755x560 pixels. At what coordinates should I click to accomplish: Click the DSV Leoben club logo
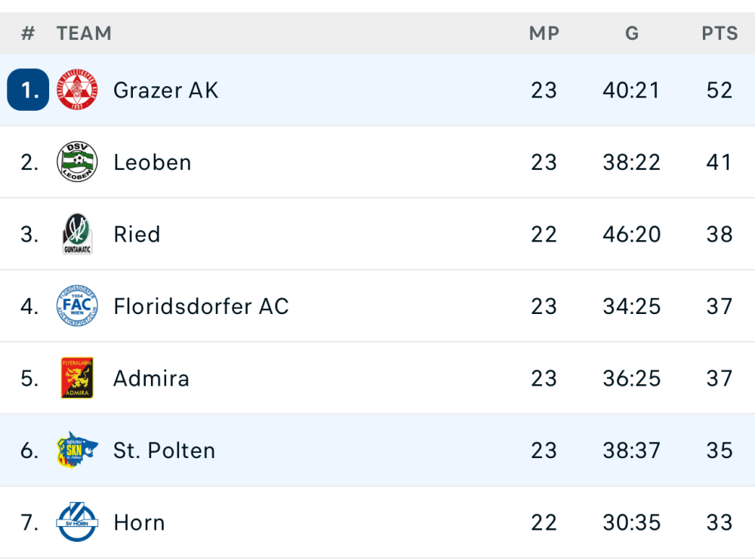pos(77,162)
